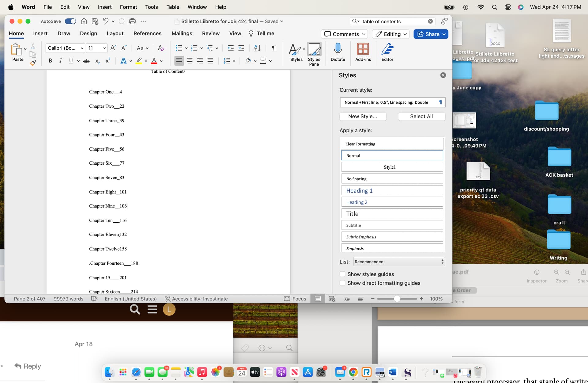Open the Styles Pane button
588x383 pixels.
tap(314, 54)
